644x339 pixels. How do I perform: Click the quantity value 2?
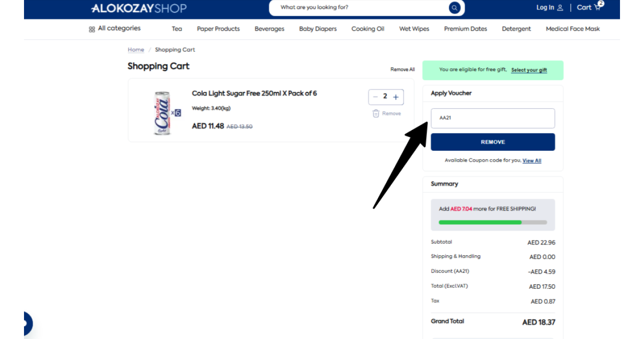pyautogui.click(x=385, y=97)
